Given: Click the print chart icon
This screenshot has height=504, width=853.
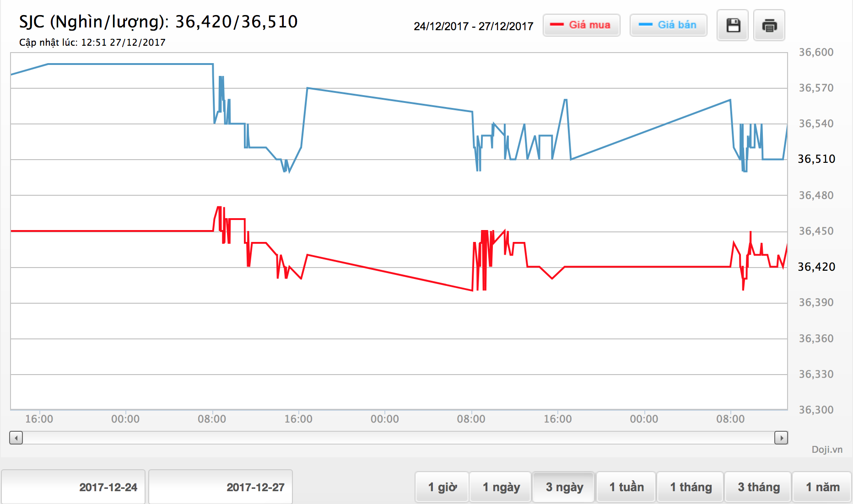Looking at the screenshot, I should (769, 25).
